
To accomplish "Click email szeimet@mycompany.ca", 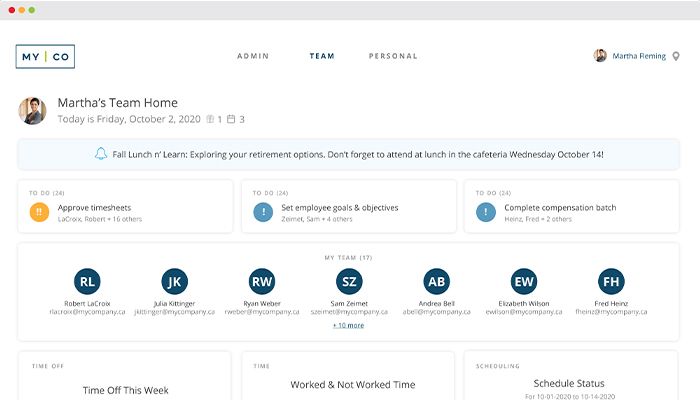I will (x=349, y=312).
